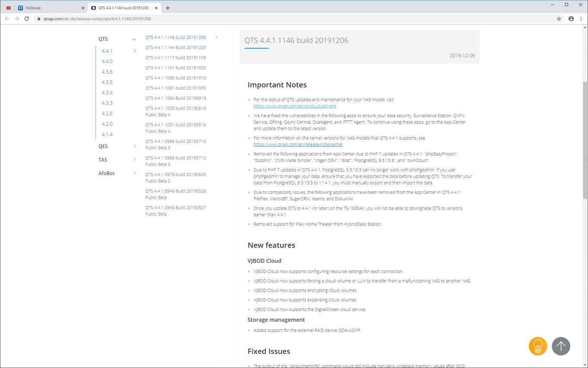Click the VJBOD Cloud subheading
The image size is (588, 368).
[265, 261]
